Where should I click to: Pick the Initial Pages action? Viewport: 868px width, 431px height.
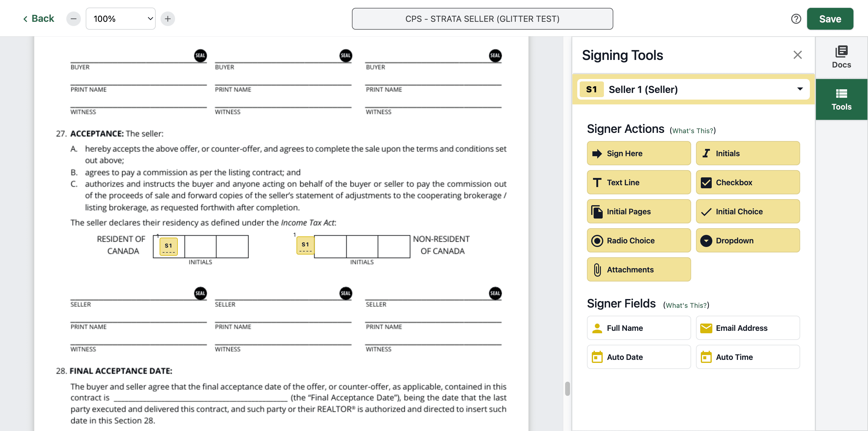638,211
